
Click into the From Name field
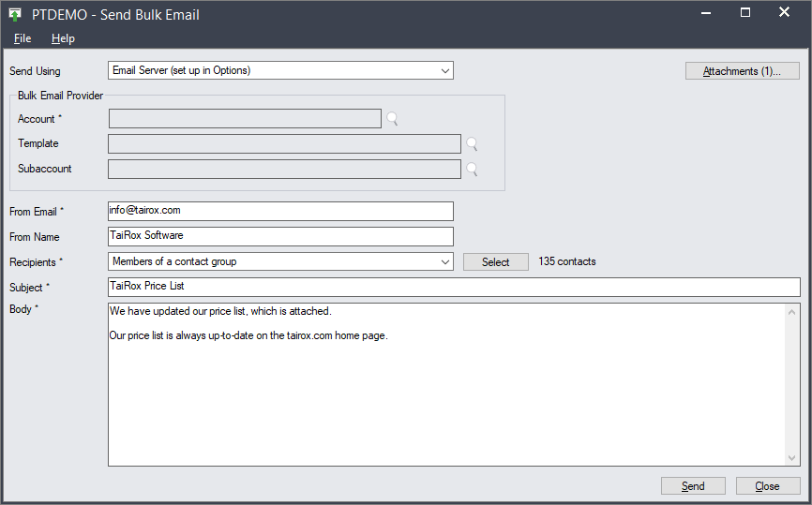coord(280,236)
